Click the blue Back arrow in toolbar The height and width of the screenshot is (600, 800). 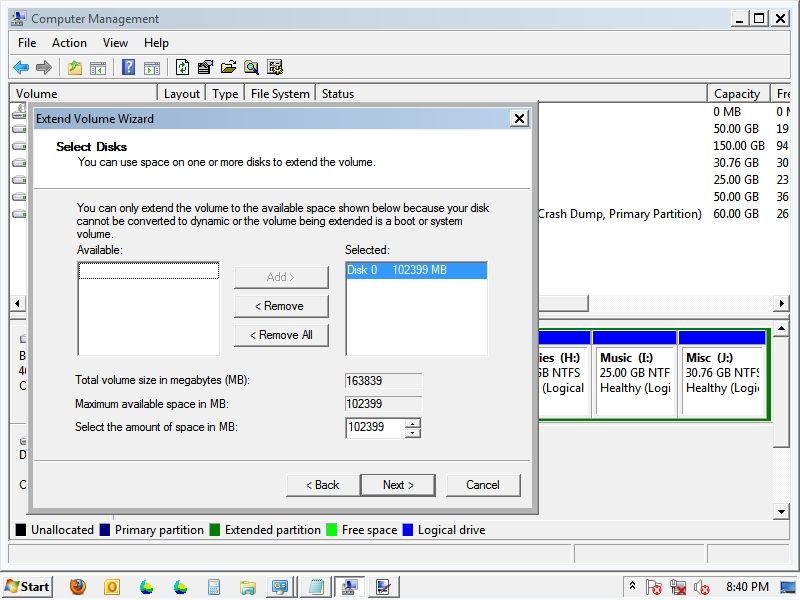(21, 68)
